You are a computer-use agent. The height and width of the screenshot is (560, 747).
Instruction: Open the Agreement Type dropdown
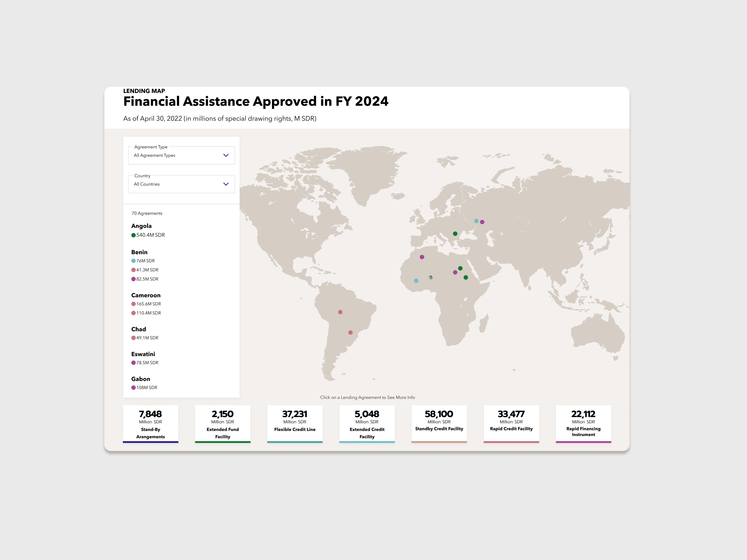(x=181, y=155)
